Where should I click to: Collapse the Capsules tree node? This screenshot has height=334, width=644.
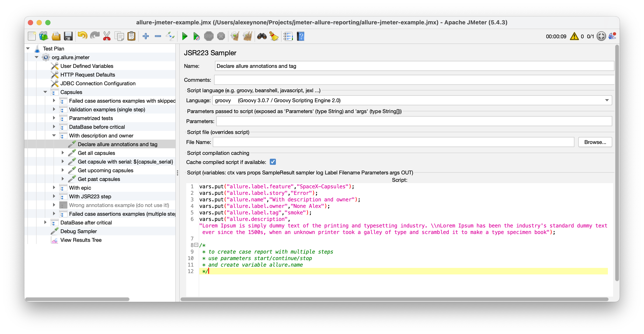click(x=45, y=92)
